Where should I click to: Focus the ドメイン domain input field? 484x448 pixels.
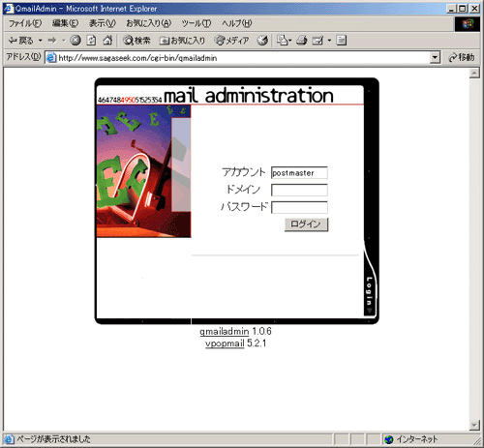(299, 190)
